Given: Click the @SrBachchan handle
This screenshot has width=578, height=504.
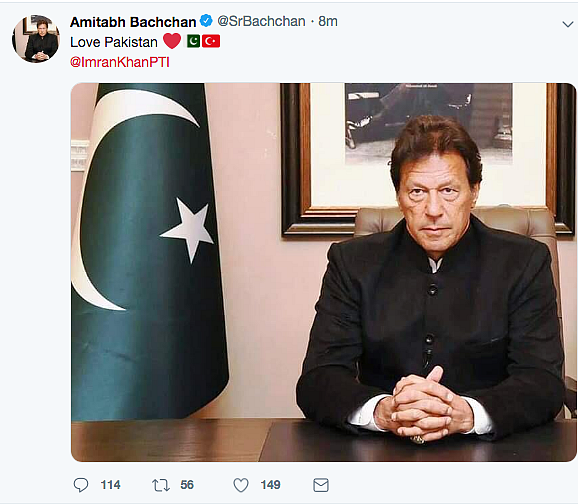Looking at the screenshot, I should (261, 21).
